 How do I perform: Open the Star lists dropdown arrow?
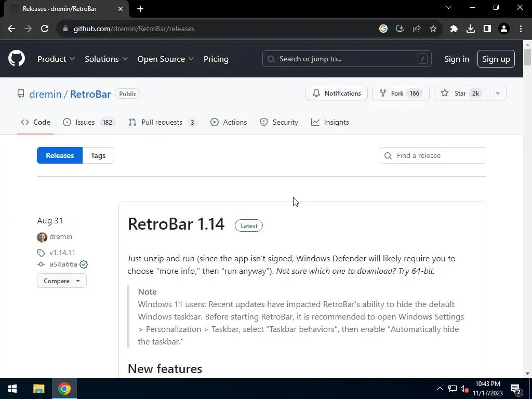coord(498,94)
